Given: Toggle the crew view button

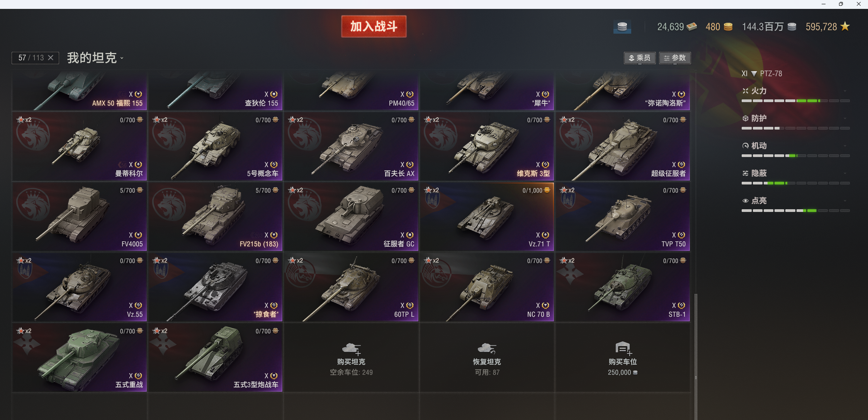Looking at the screenshot, I should click(x=640, y=58).
